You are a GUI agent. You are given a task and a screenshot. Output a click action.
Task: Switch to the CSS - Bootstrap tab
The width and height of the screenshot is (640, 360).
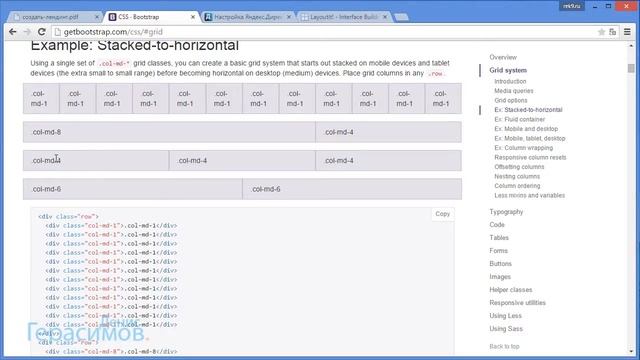click(x=151, y=17)
